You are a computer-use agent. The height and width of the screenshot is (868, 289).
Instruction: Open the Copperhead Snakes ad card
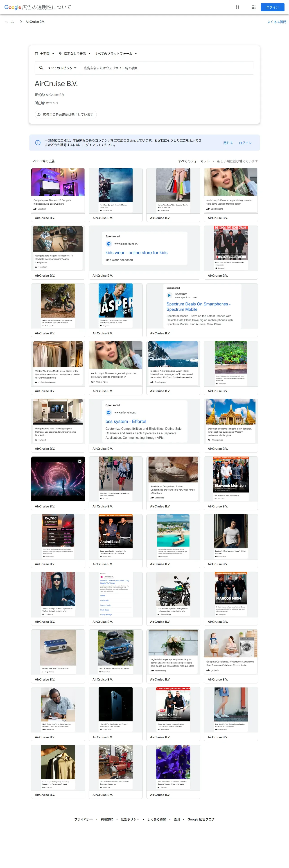click(x=173, y=483)
